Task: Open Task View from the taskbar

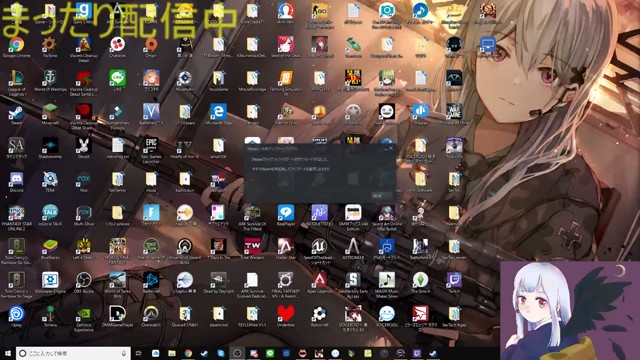Action: 139,353
